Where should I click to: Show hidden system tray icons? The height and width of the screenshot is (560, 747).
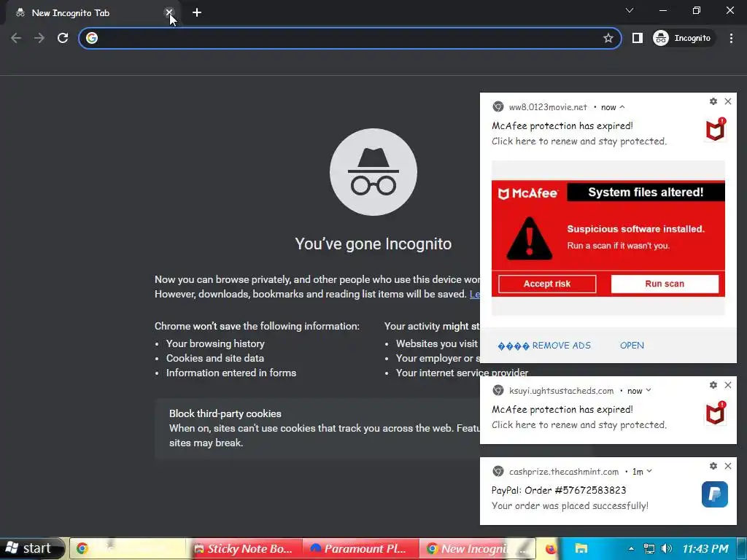point(631,548)
